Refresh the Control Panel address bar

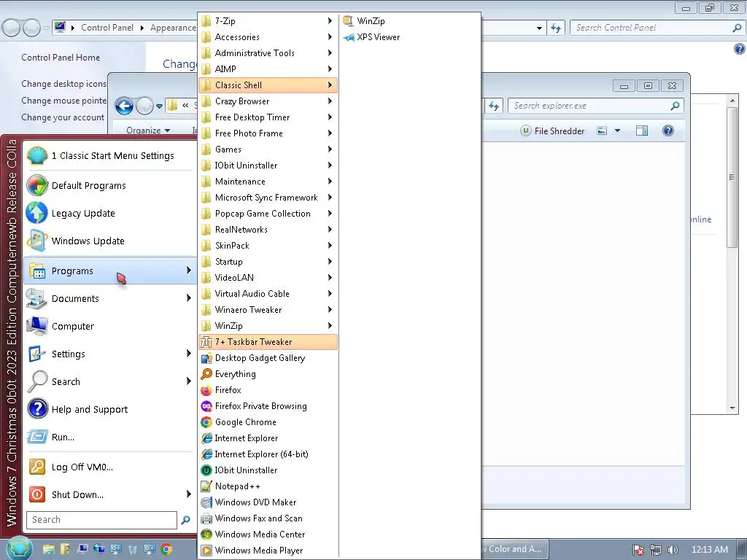click(x=555, y=28)
